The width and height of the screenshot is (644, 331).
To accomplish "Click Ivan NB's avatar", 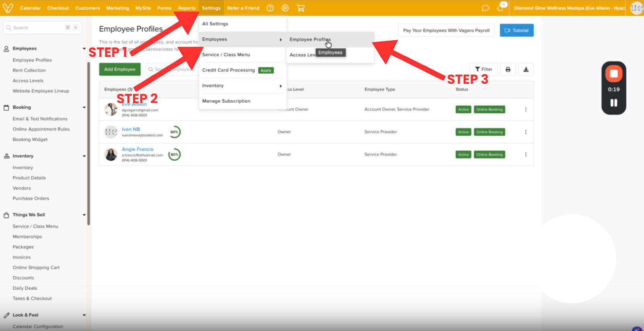I will 111,132.
